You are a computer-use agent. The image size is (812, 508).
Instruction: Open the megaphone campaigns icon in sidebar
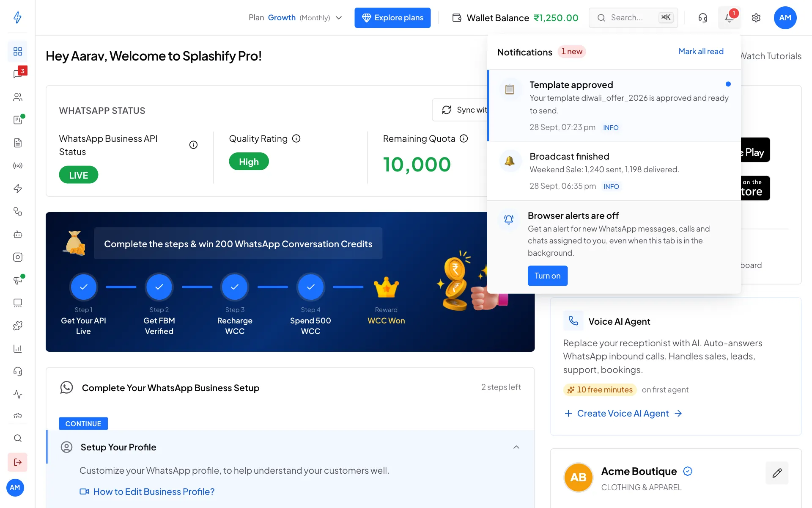coord(17,280)
